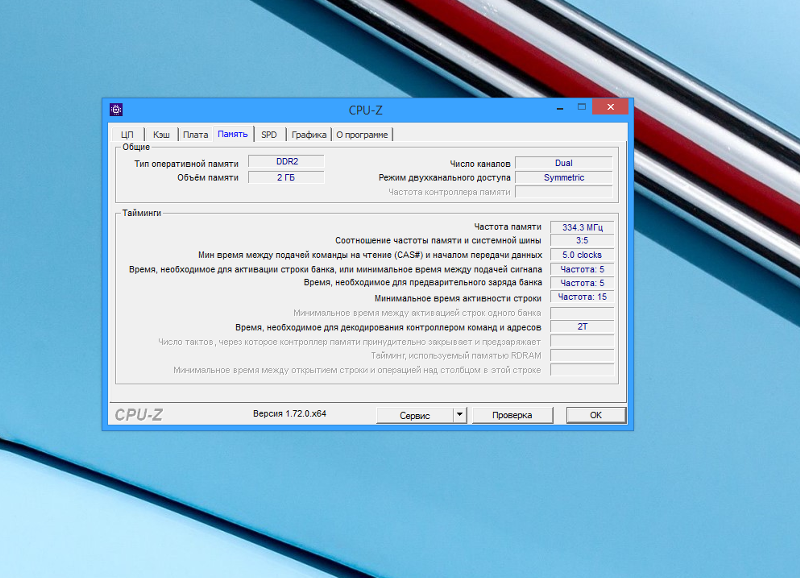Expand the Сервис dropdown arrow
The image size is (800, 578).
(x=460, y=415)
